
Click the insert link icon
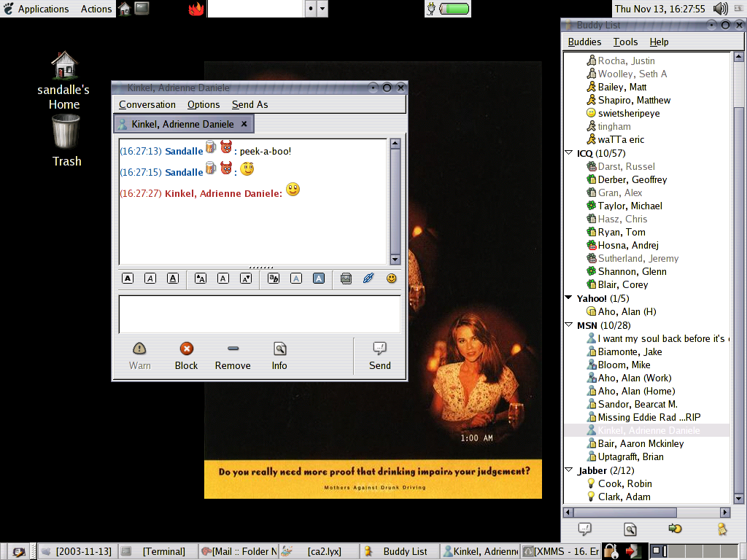pyautogui.click(x=368, y=279)
